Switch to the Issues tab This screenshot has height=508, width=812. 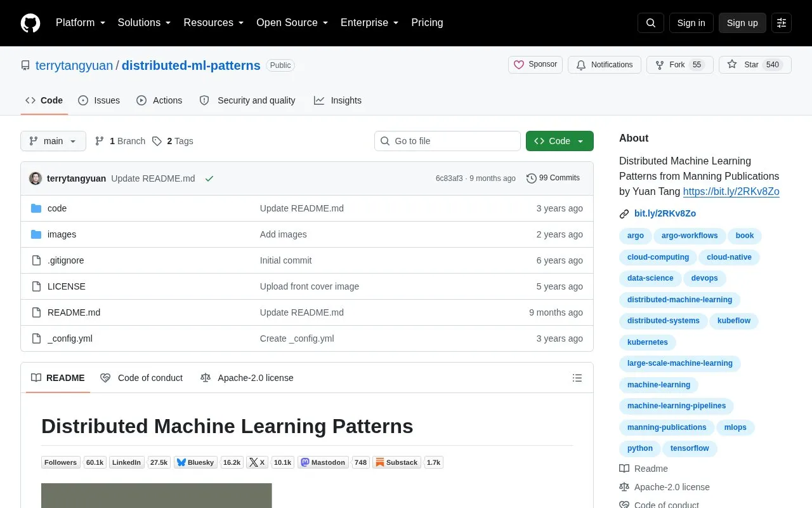pyautogui.click(x=99, y=100)
